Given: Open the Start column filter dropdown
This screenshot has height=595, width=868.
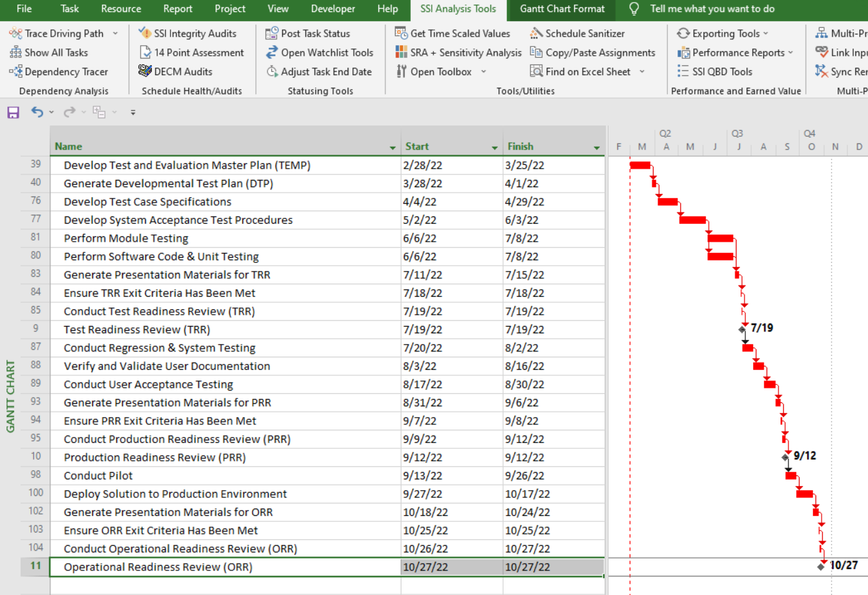Looking at the screenshot, I should pyautogui.click(x=495, y=147).
